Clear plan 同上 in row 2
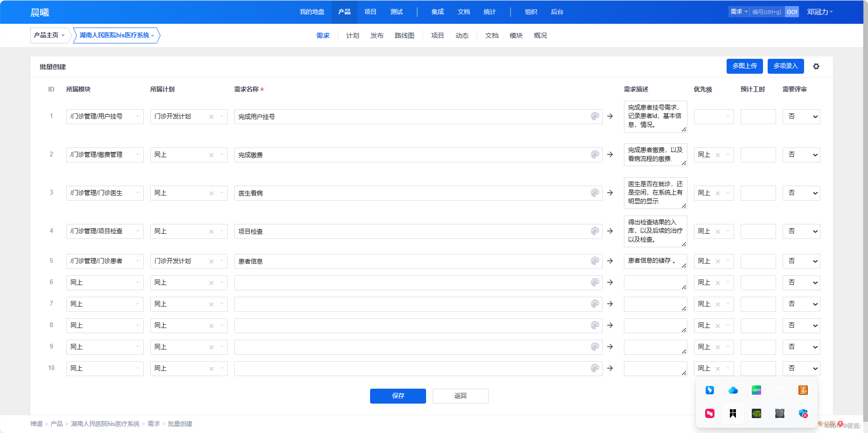 tap(211, 155)
